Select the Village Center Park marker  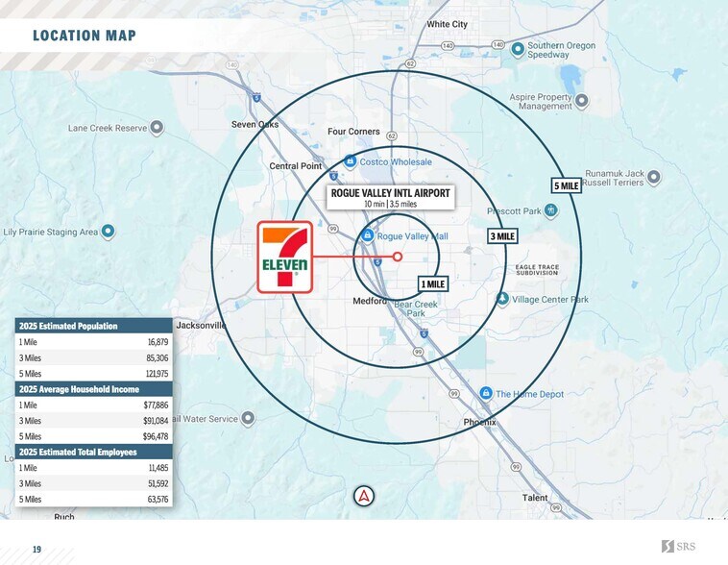click(502, 300)
